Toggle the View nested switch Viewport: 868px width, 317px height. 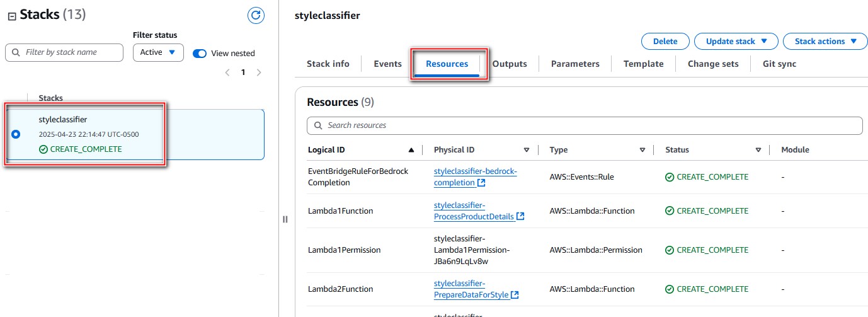coord(200,53)
